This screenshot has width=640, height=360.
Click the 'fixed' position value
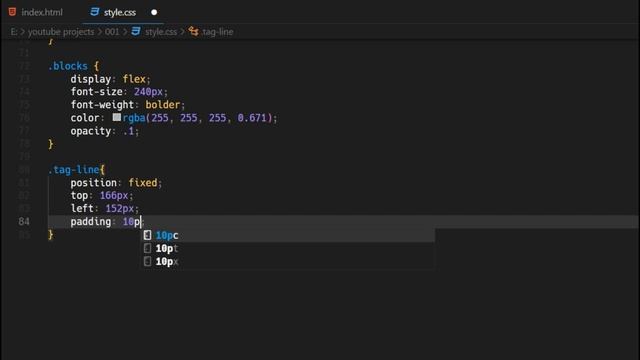[142, 183]
